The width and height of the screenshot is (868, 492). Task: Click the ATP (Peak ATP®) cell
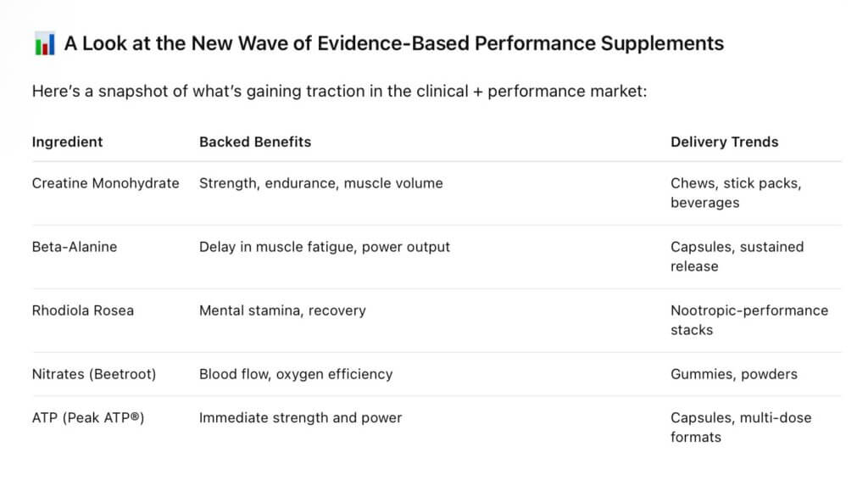point(88,417)
